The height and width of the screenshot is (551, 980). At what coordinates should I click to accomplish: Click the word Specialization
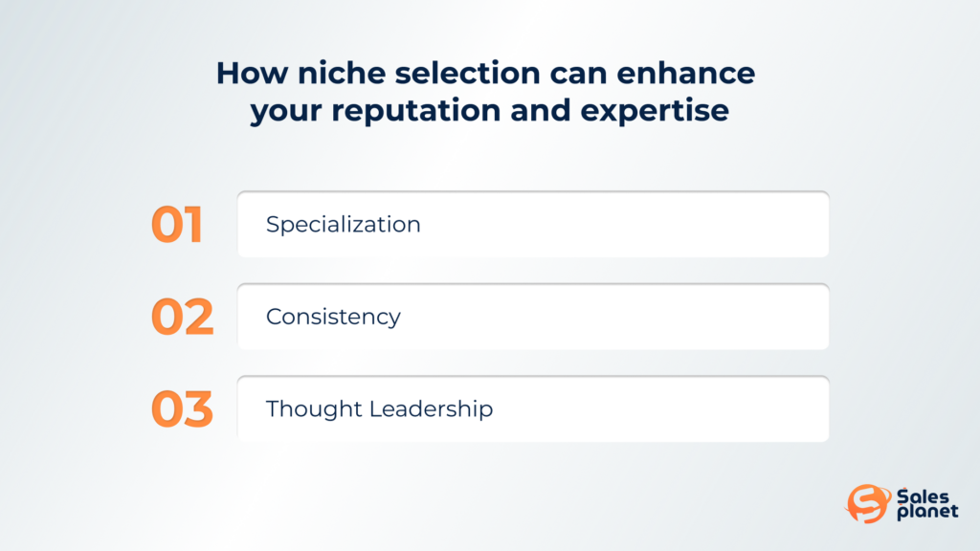coord(344,225)
